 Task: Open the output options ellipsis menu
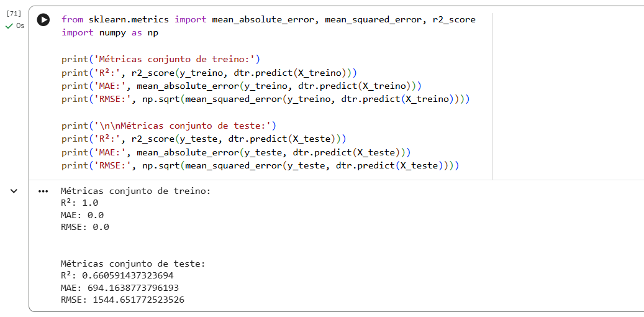tap(43, 191)
